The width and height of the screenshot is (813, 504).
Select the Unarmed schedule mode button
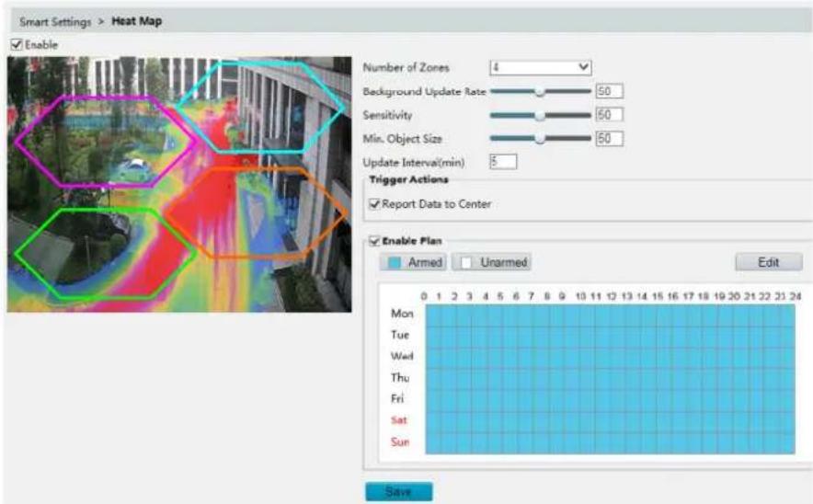tap(491, 262)
